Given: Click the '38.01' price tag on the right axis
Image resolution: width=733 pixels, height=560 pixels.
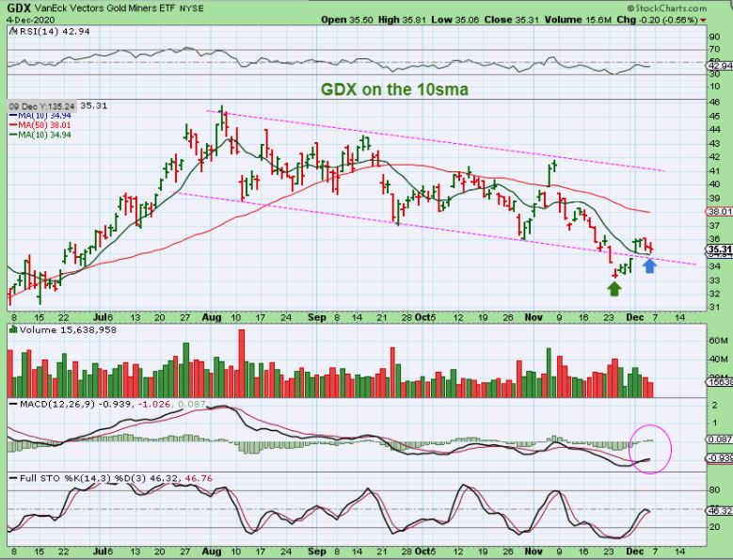Looking at the screenshot, I should click(x=719, y=212).
